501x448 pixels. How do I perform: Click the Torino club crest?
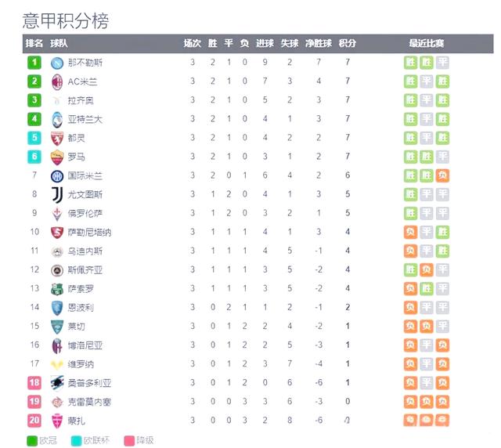(57, 138)
